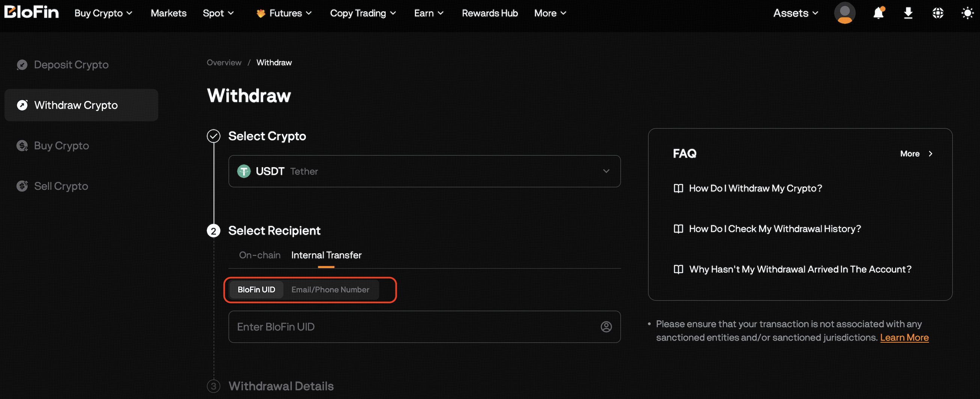This screenshot has height=399, width=980.
Task: Click the Futures fire icon
Action: click(x=261, y=13)
